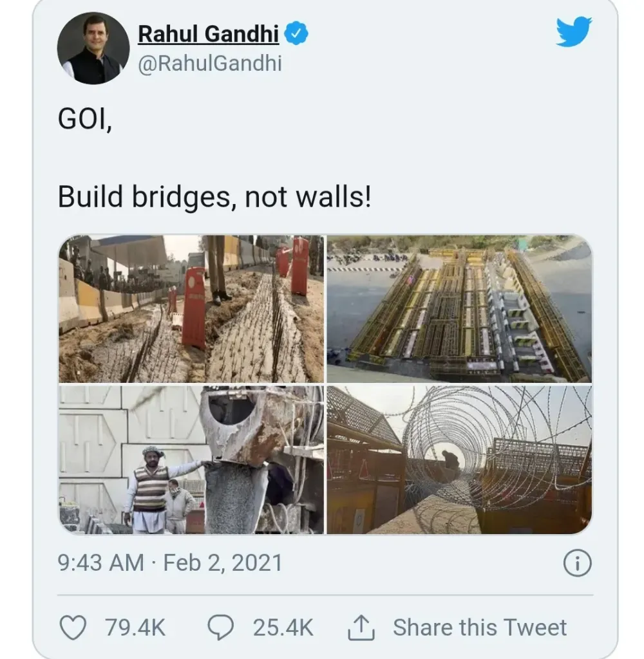The height and width of the screenshot is (659, 644).
Task: Like the tweet with the heart icon
Action: [72, 627]
